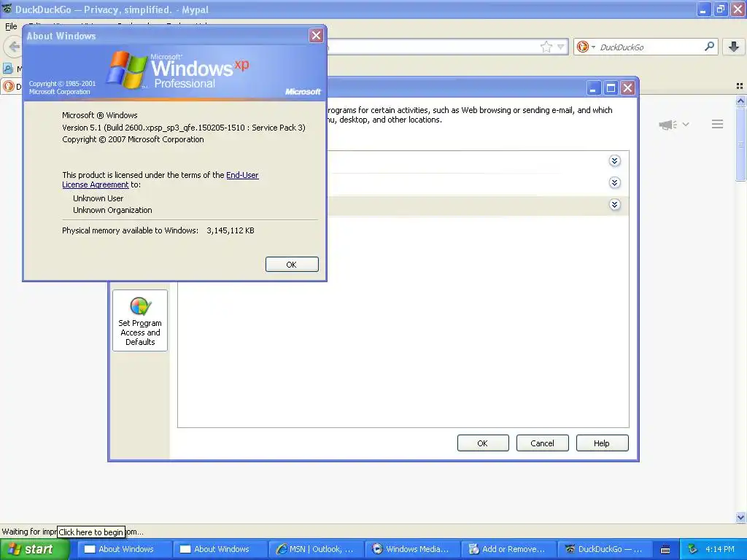This screenshot has height=560, width=747.
Task: Open the Downloads arrow button
Action: 734,47
